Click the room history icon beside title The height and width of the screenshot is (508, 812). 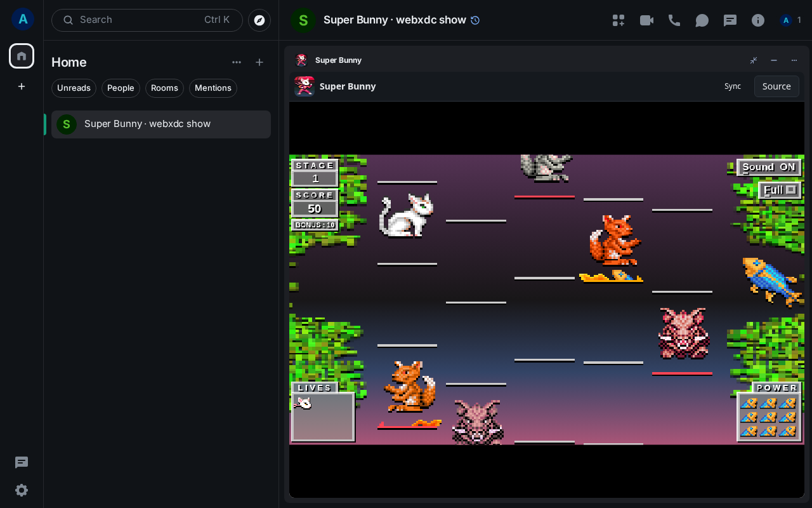click(475, 20)
